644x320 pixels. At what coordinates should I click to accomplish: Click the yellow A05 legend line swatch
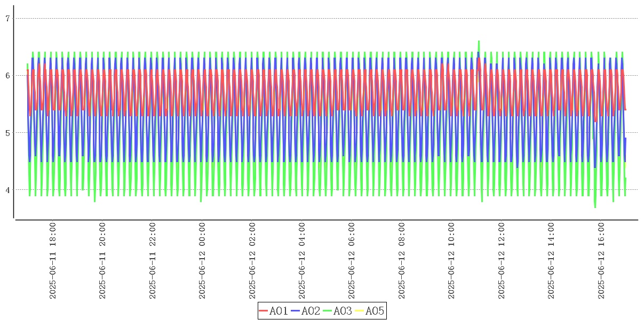(360, 311)
